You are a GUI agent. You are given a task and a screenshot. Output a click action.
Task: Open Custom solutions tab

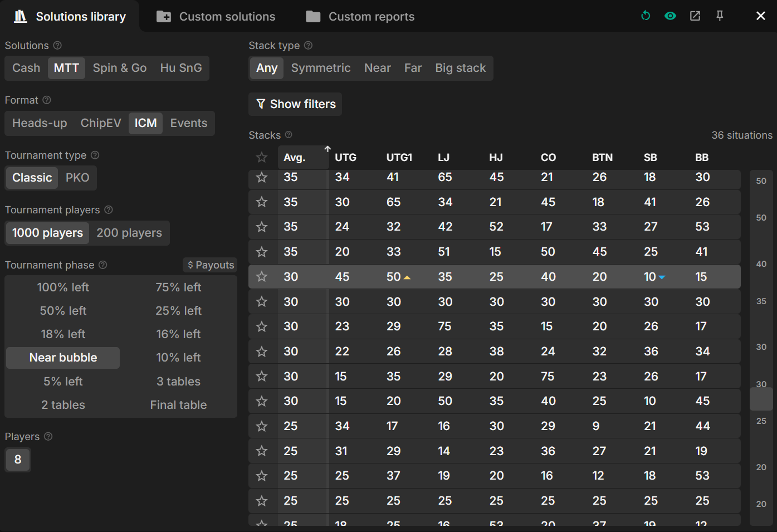(x=216, y=17)
